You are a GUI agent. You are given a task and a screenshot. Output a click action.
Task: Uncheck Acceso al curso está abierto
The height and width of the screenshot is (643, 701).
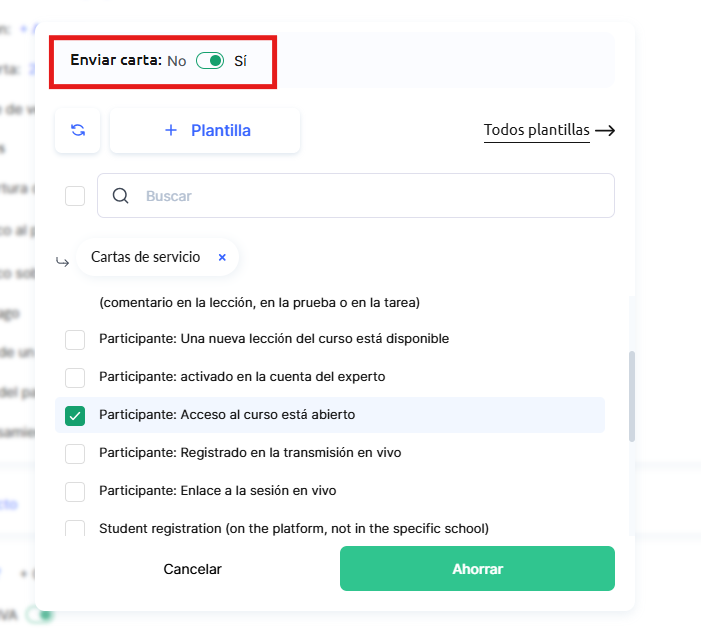click(75, 415)
